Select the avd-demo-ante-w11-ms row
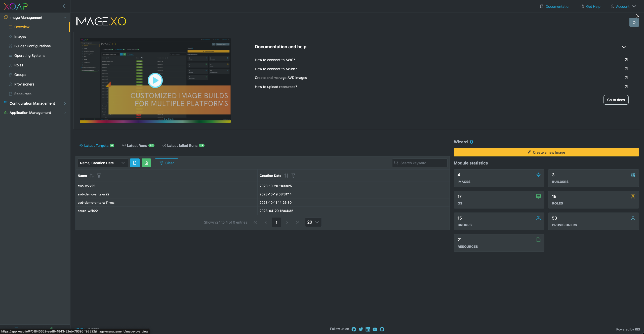Screen dimensions: 644x334 pos(262,202)
